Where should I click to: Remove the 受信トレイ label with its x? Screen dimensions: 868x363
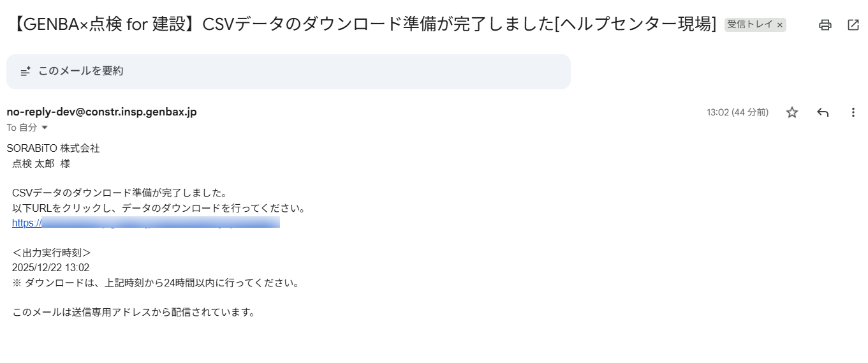tap(779, 25)
